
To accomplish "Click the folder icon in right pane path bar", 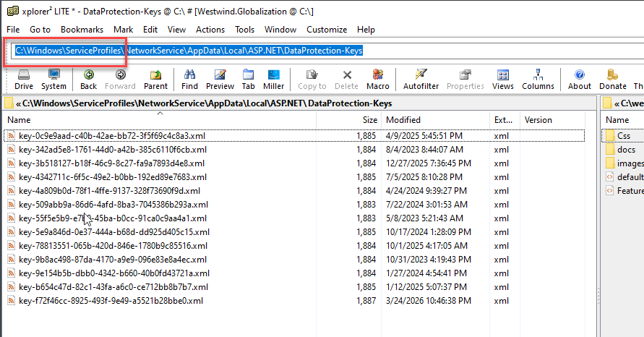I will [x=607, y=103].
